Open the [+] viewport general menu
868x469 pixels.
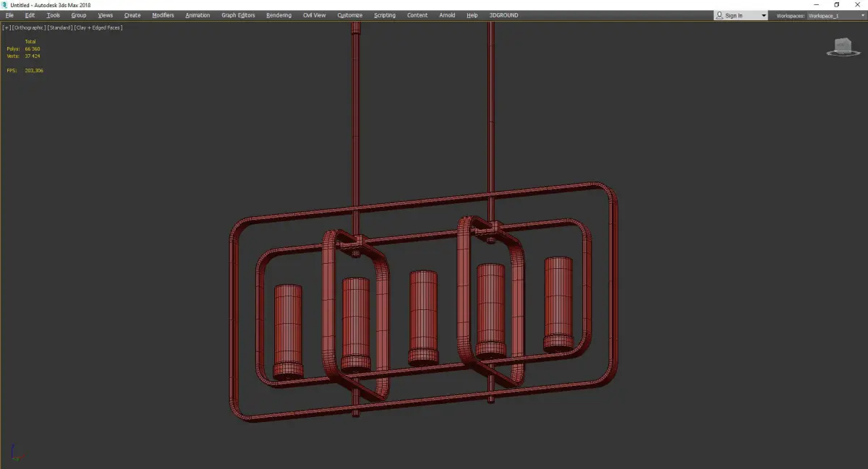click(x=6, y=27)
